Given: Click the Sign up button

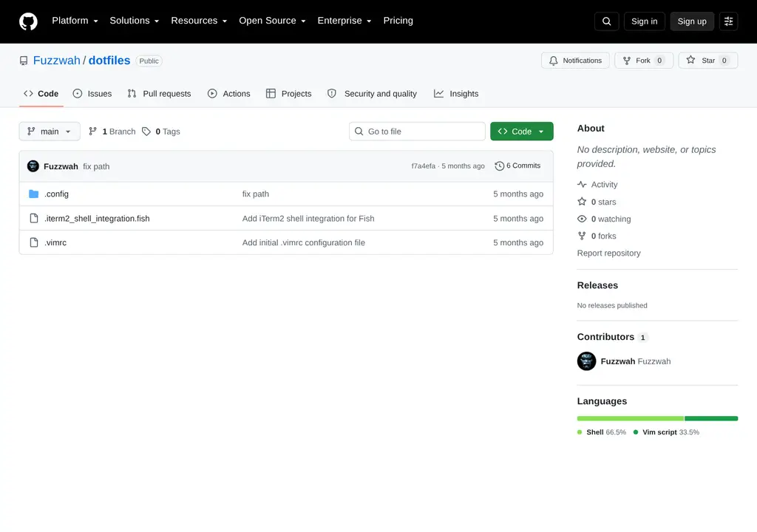Looking at the screenshot, I should (692, 21).
